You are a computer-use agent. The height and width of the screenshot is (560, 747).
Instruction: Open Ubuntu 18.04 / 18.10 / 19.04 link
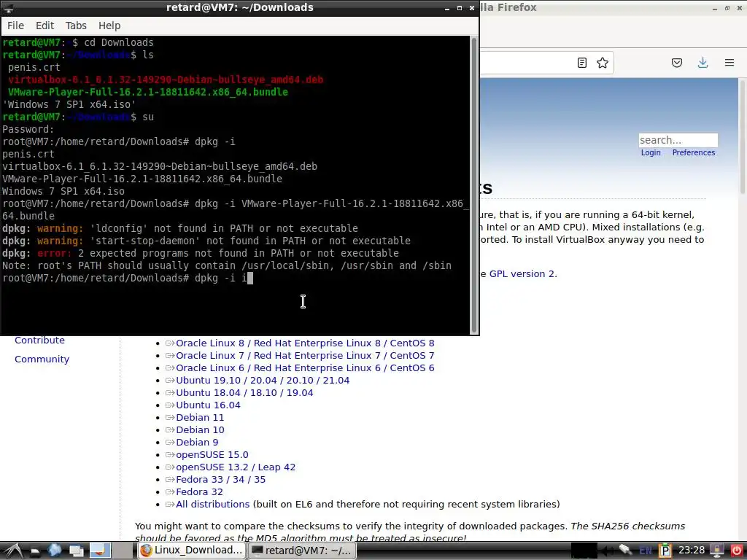pyautogui.click(x=244, y=392)
